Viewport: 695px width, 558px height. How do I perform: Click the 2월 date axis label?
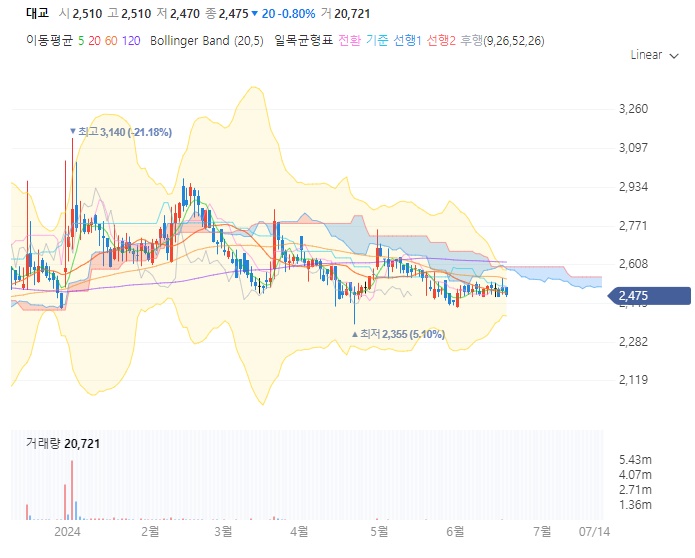coord(150,531)
